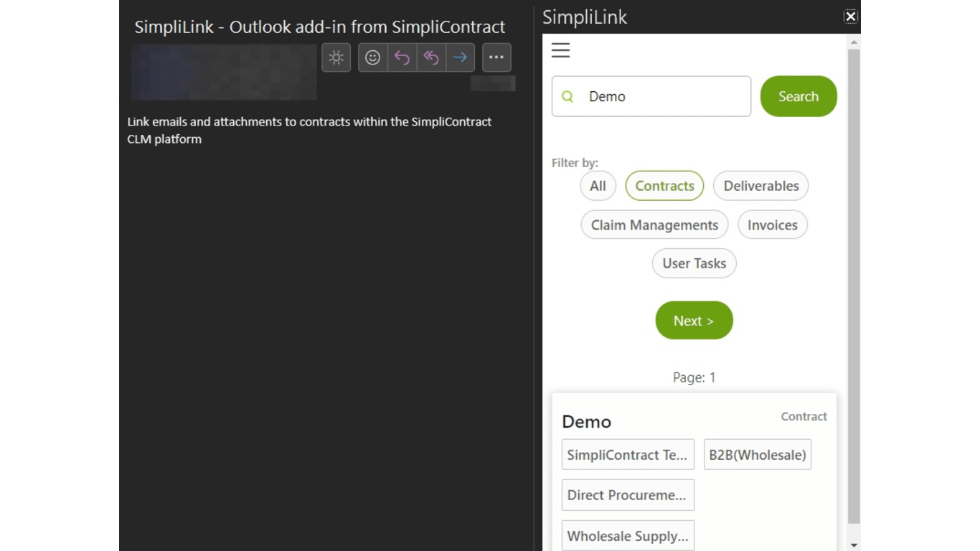Select the All filter chip

point(598,186)
